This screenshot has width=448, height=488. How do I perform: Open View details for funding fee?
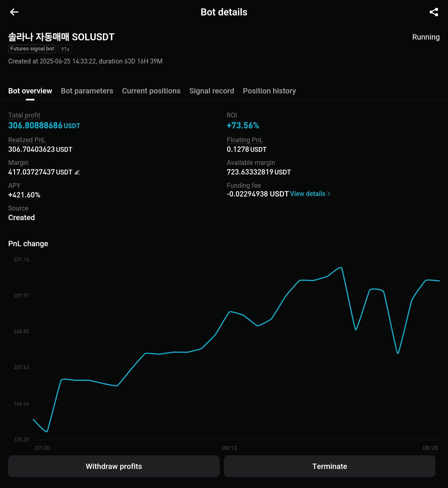coord(307,194)
